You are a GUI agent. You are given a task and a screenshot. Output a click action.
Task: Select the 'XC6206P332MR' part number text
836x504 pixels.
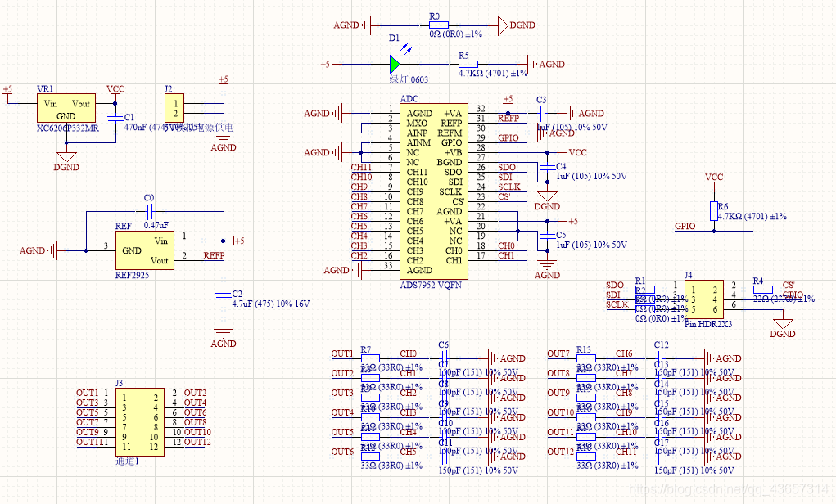pos(68,128)
